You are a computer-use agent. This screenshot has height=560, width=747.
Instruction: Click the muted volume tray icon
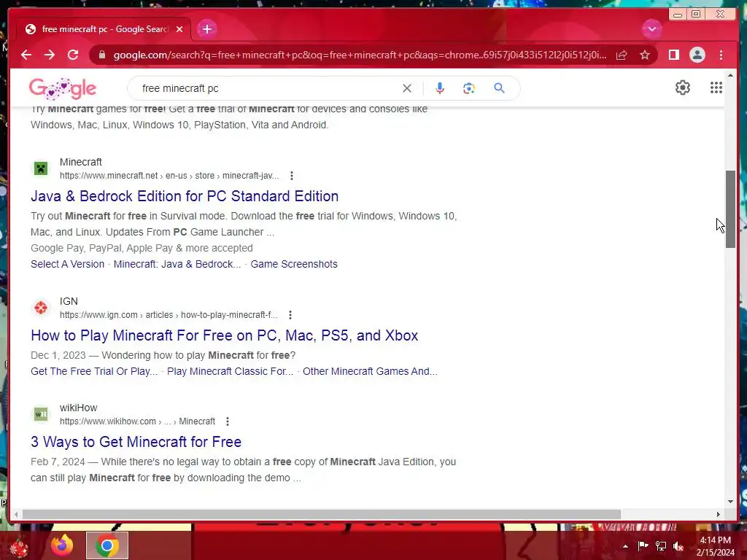(678, 546)
